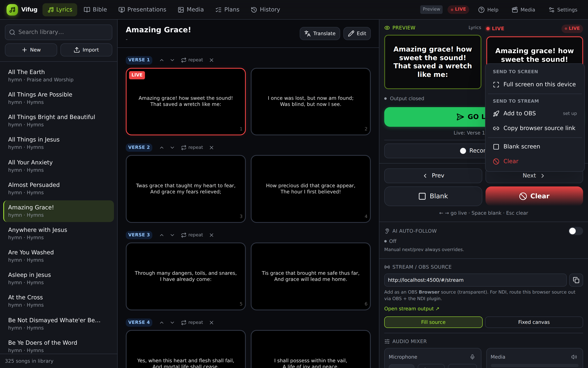588x368 pixels.
Task: Copy the stream URL with the copy icon
Action: (x=576, y=280)
